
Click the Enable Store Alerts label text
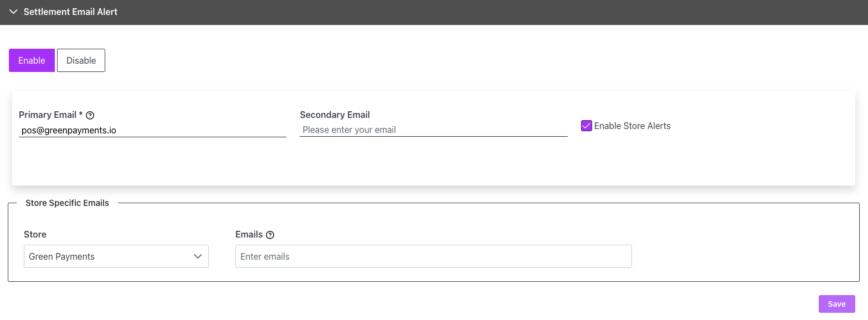point(632,126)
